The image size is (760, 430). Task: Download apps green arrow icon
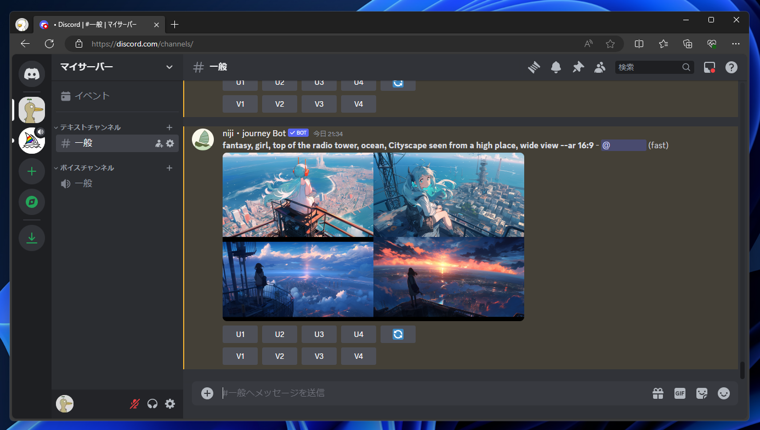(x=32, y=238)
